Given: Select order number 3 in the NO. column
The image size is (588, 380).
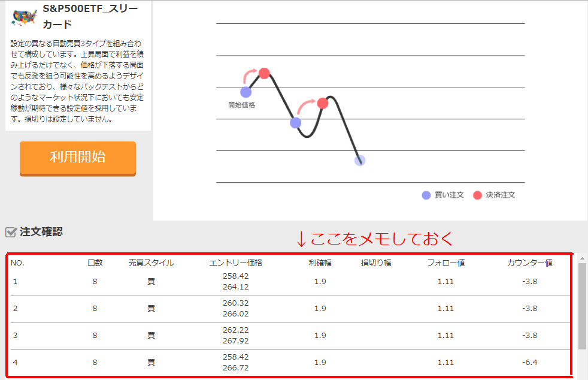Looking at the screenshot, I should click(15, 335).
